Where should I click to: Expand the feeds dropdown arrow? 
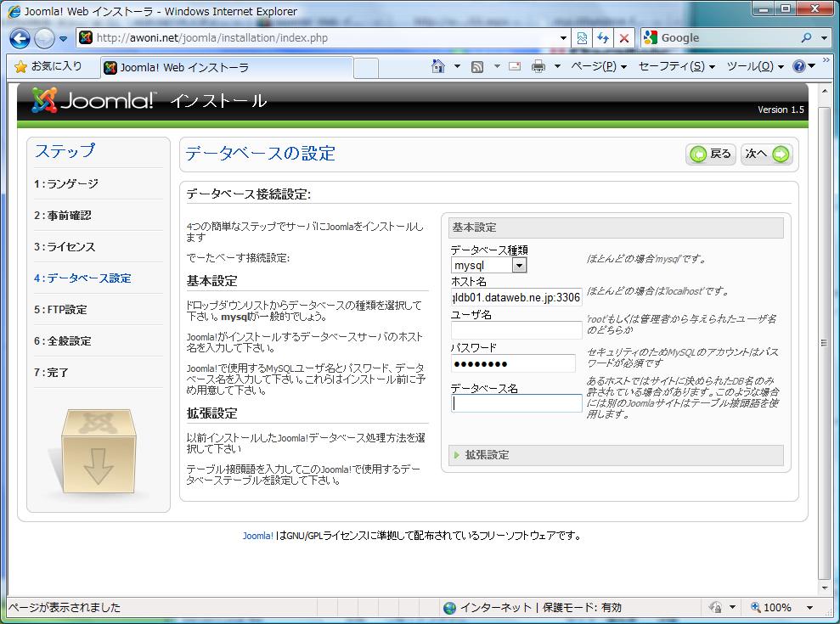coord(497,66)
